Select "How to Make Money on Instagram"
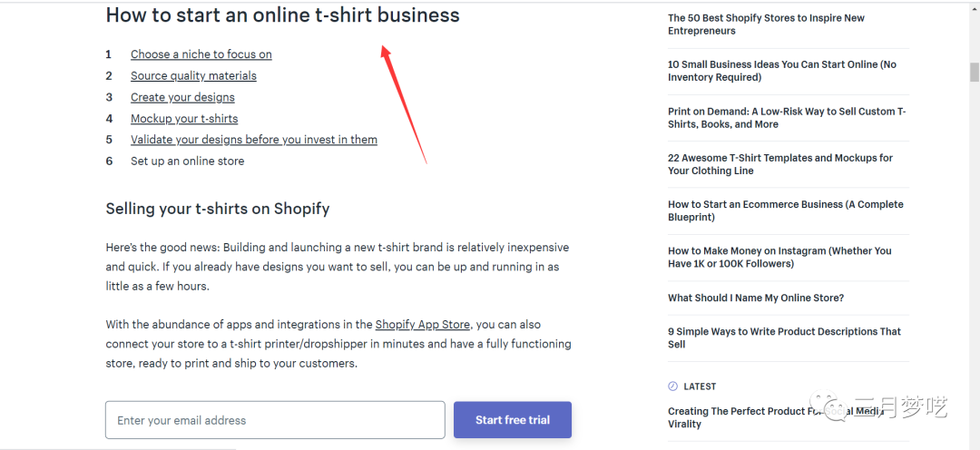This screenshot has height=450, width=980. point(779,257)
